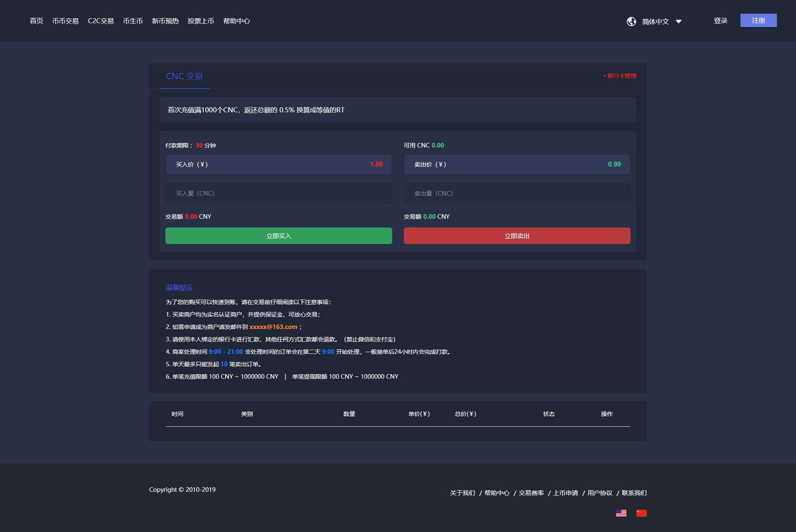Click the 卖出价 price field
Image resolution: width=796 pixels, height=532 pixels.
517,164
